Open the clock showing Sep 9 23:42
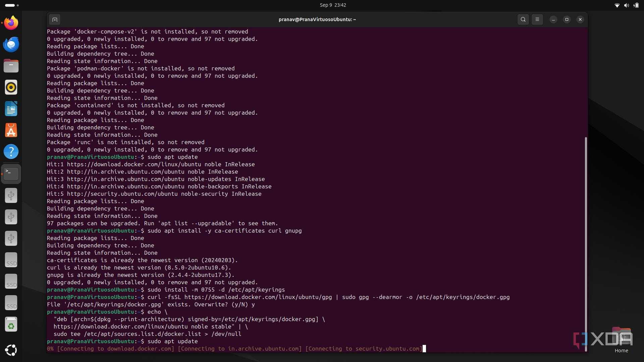This screenshot has width=644, height=362. [x=333, y=5]
